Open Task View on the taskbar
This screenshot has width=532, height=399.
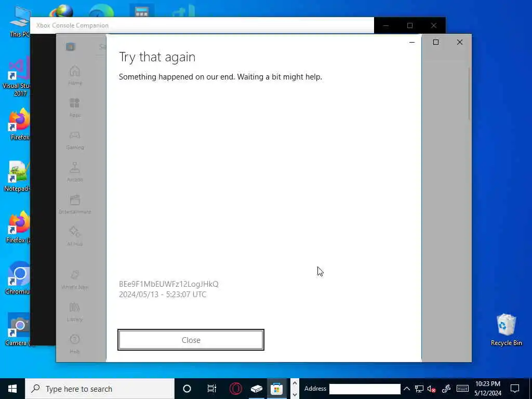coord(212,389)
